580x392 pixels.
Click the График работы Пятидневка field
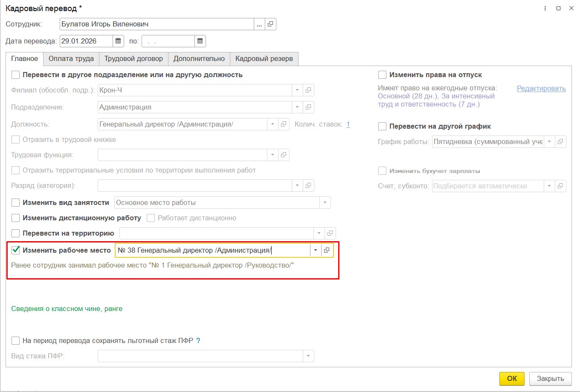pos(488,142)
